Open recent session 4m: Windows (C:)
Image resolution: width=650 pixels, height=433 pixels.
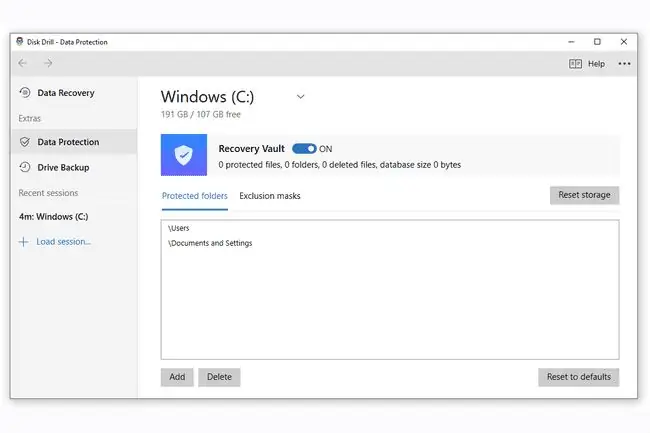tap(53, 217)
